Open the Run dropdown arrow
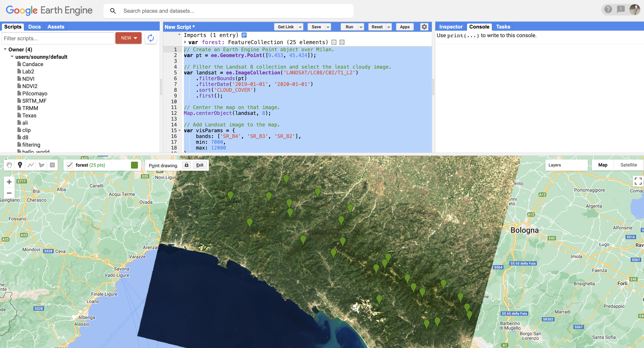 361,27
